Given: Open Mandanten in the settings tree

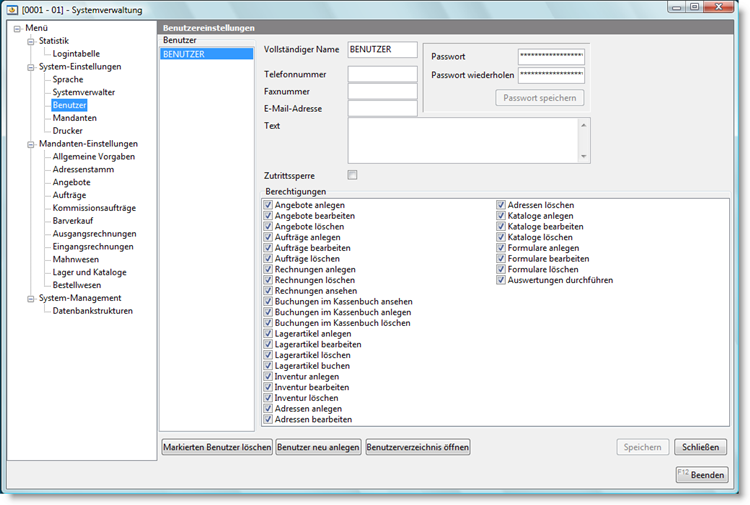Looking at the screenshot, I should coord(74,118).
